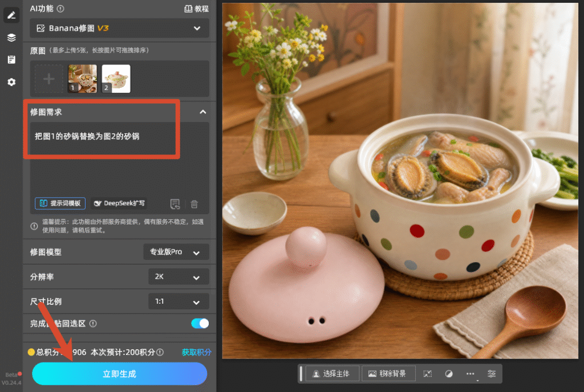The width and height of the screenshot is (584, 392).
Task: Toggle the paste back to selection switch
Action: (x=200, y=323)
